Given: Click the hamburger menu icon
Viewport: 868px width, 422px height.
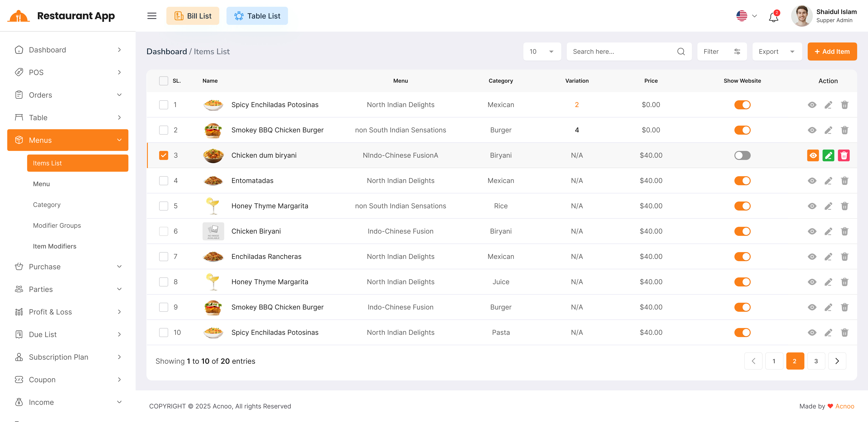Looking at the screenshot, I should [x=152, y=16].
